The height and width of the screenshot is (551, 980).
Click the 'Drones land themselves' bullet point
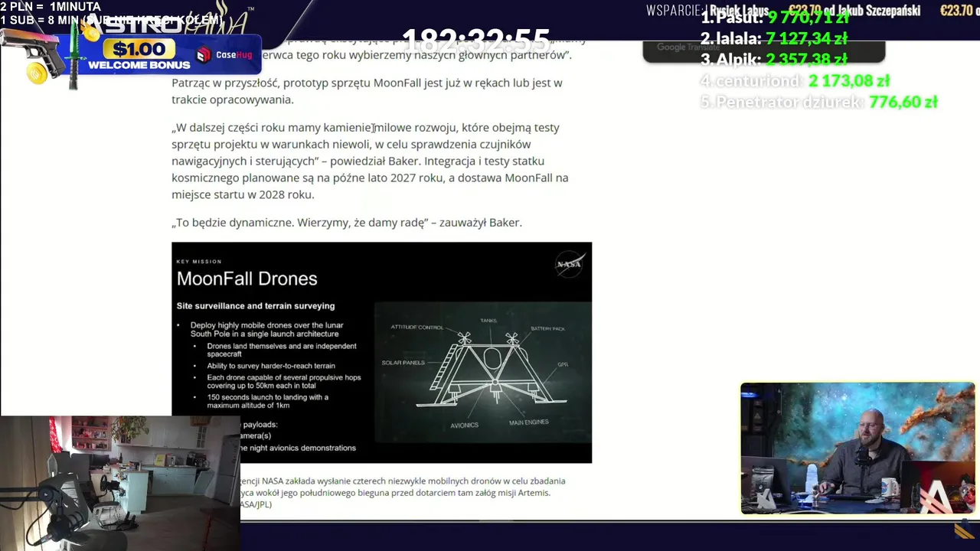[281, 350]
